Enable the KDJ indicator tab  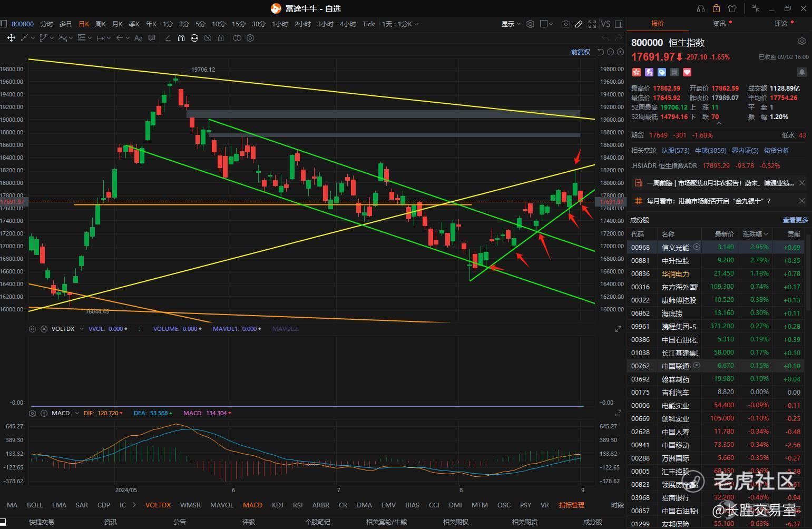278,505
